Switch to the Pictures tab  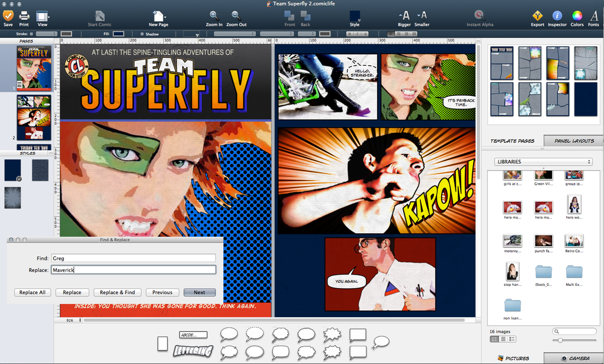tap(513, 358)
